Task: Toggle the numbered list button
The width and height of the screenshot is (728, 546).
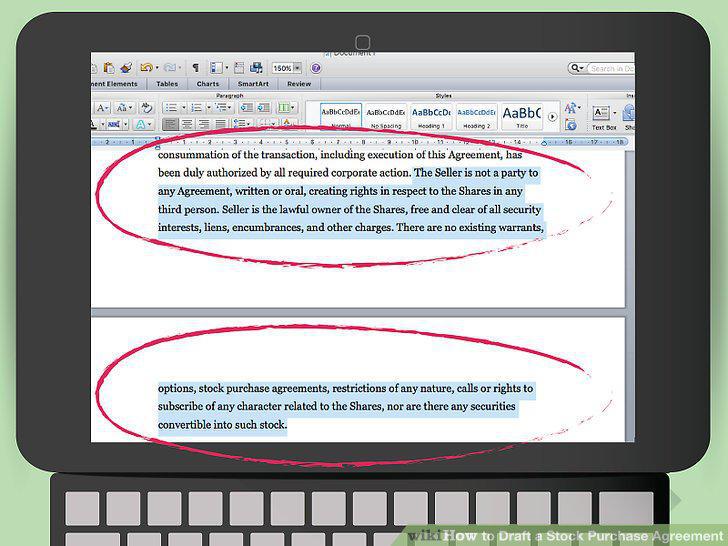Action: pos(196,108)
